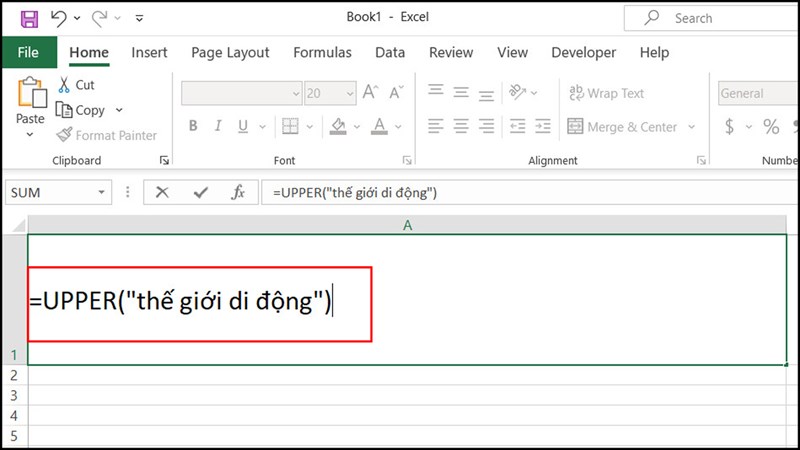Select column A header
This screenshot has width=800, height=450.
407,225
